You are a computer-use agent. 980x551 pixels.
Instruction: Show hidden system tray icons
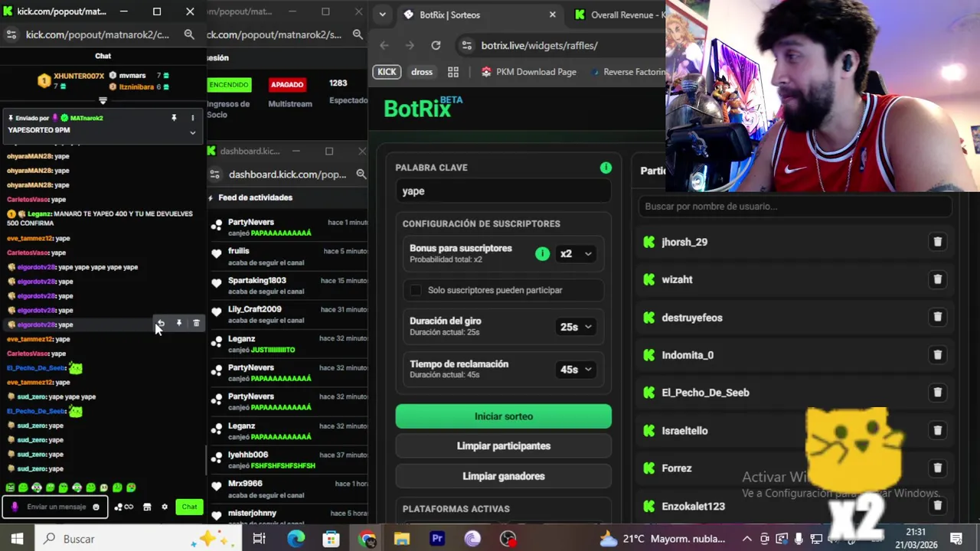(x=746, y=539)
